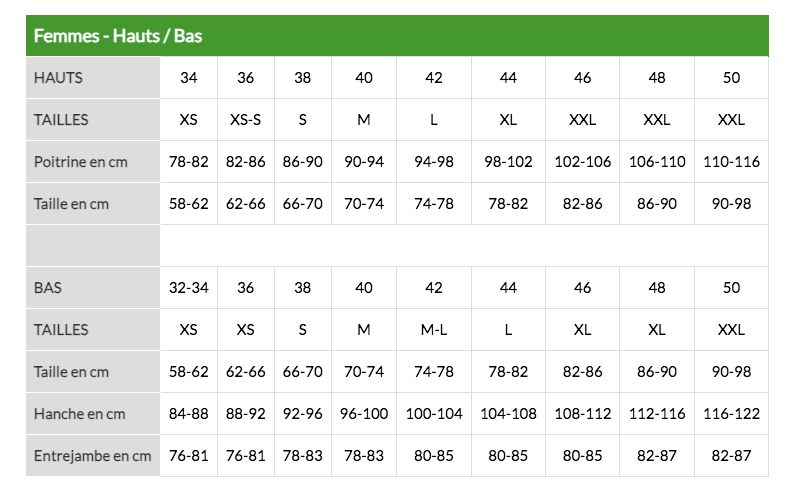Select the 104-108 hip measurement cell
This screenshot has height=500, width=811.
click(508, 414)
